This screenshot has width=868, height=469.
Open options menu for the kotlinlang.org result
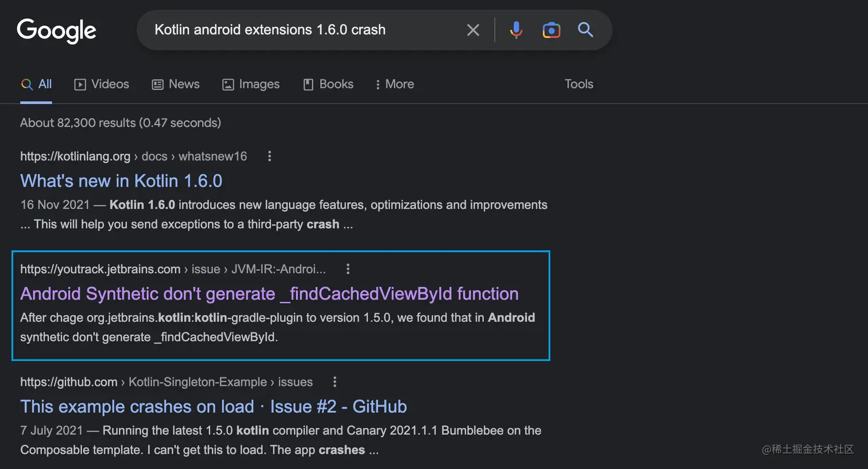point(269,156)
